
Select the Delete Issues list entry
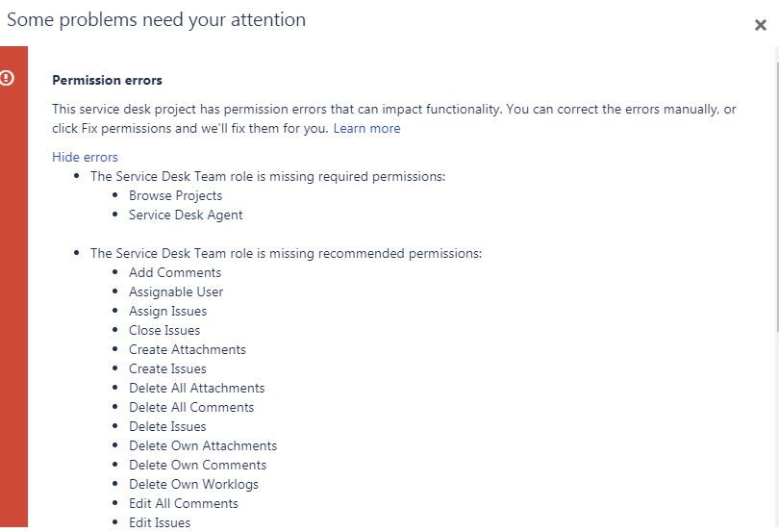click(167, 426)
